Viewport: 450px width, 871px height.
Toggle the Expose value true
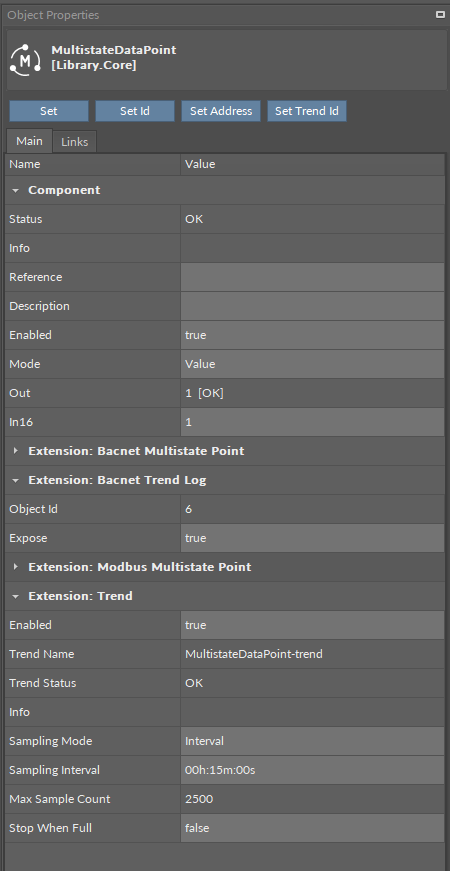click(x=312, y=538)
